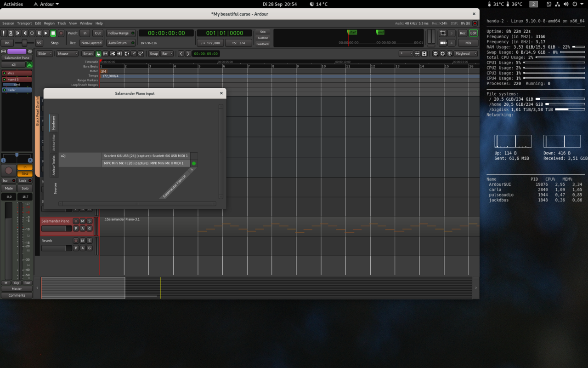Open the Slide edit mode dropdown
588x368 pixels.
[x=45, y=54]
